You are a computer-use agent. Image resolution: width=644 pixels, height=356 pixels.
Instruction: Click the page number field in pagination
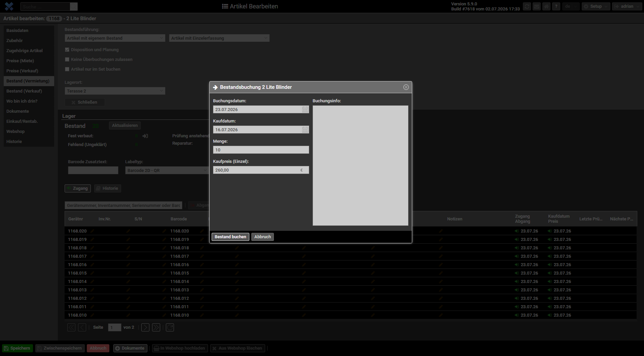(114, 327)
